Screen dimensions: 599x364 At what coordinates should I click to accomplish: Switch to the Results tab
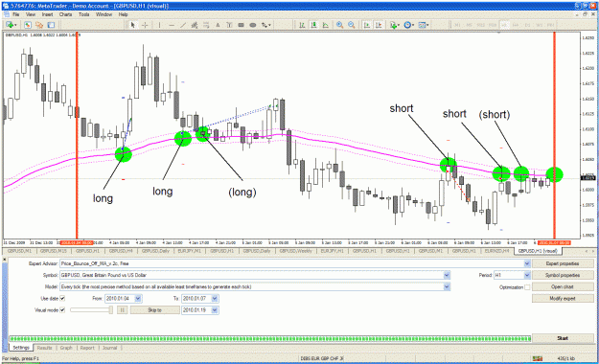tap(44, 348)
